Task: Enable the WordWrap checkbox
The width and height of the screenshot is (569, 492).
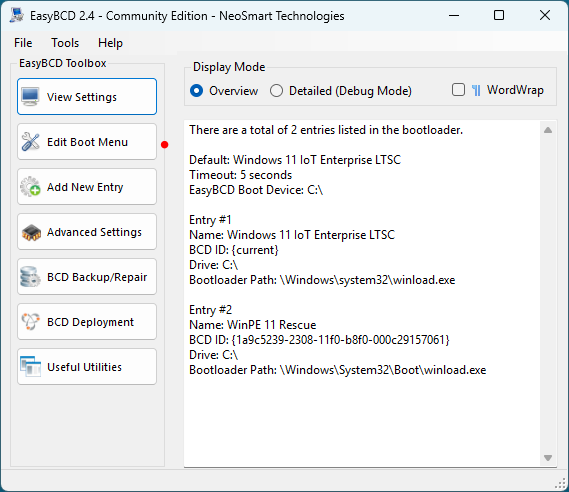Action: tap(458, 90)
